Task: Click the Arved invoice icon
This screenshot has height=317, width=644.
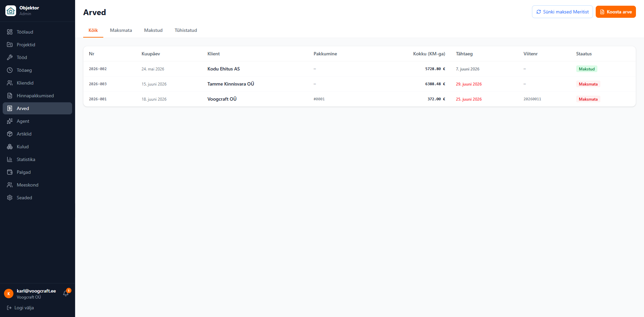Action: click(x=10, y=108)
